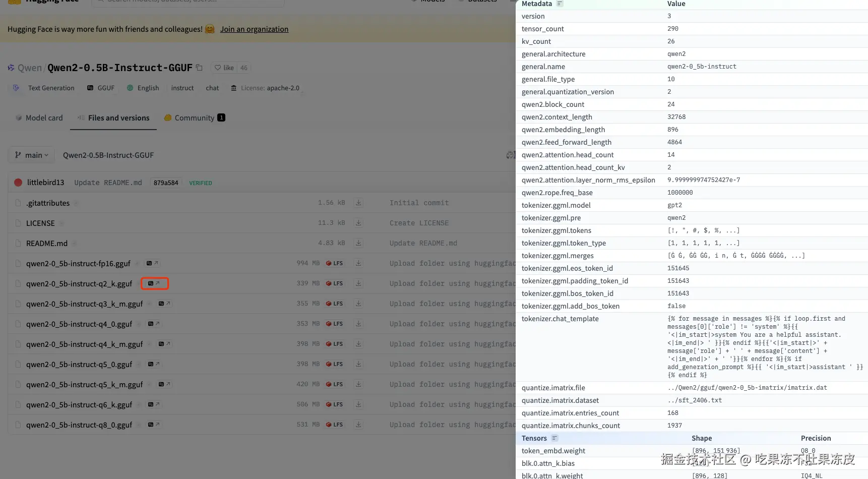The height and width of the screenshot is (479, 868).
Task: Click the tokenizer.ggml.eos_token_id value 151645
Action: point(678,268)
